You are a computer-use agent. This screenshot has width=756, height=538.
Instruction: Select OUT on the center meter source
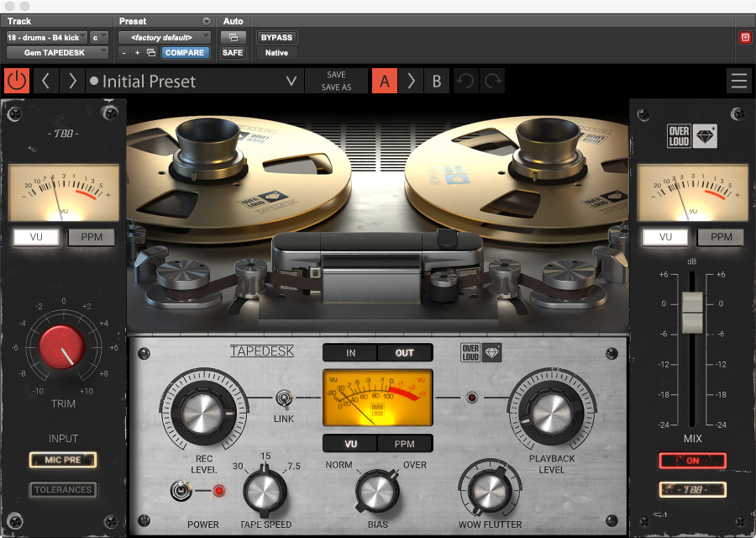(x=405, y=353)
